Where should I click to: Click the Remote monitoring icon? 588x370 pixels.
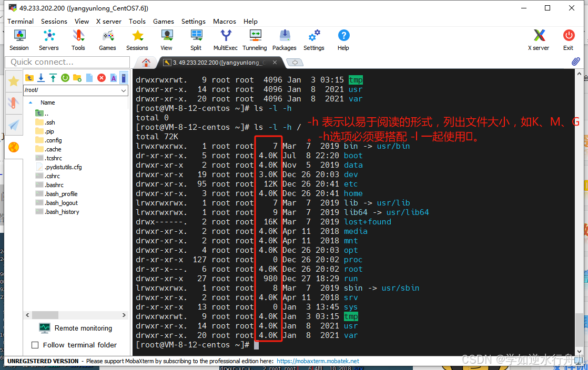coord(45,328)
